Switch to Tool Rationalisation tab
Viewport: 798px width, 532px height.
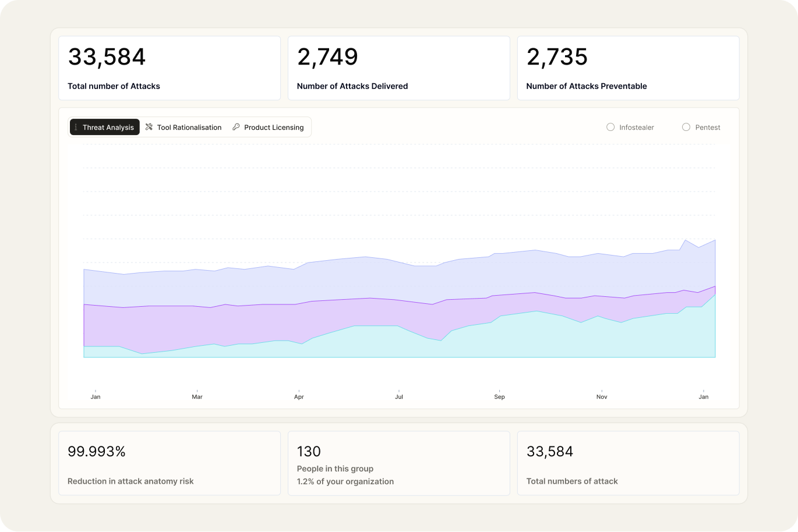183,127
